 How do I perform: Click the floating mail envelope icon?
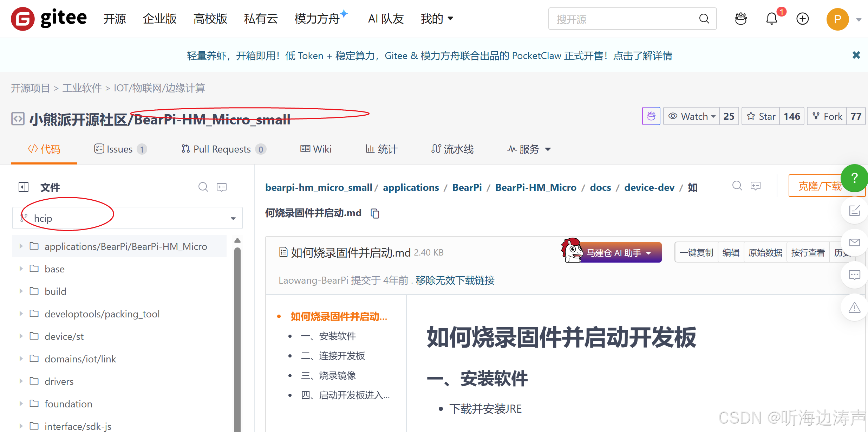[854, 243]
